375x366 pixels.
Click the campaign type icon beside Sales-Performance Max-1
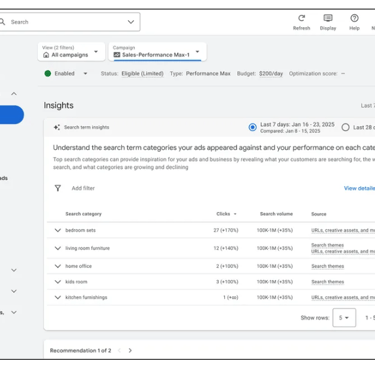[117, 55]
